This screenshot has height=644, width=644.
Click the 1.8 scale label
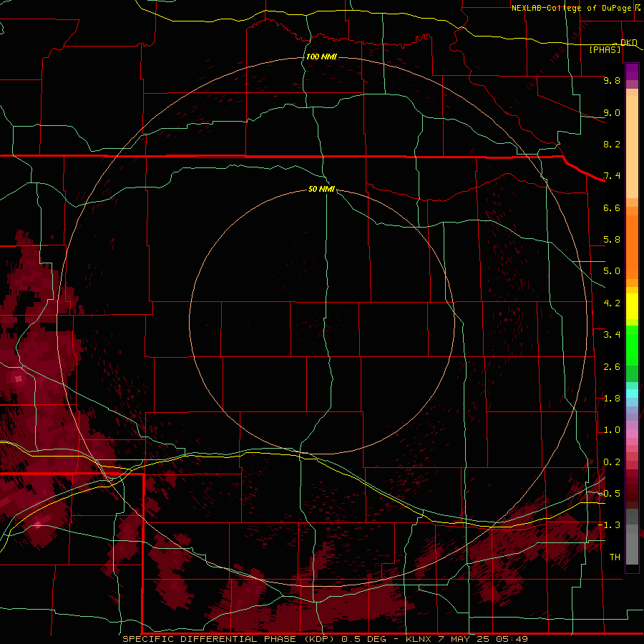tap(612, 399)
